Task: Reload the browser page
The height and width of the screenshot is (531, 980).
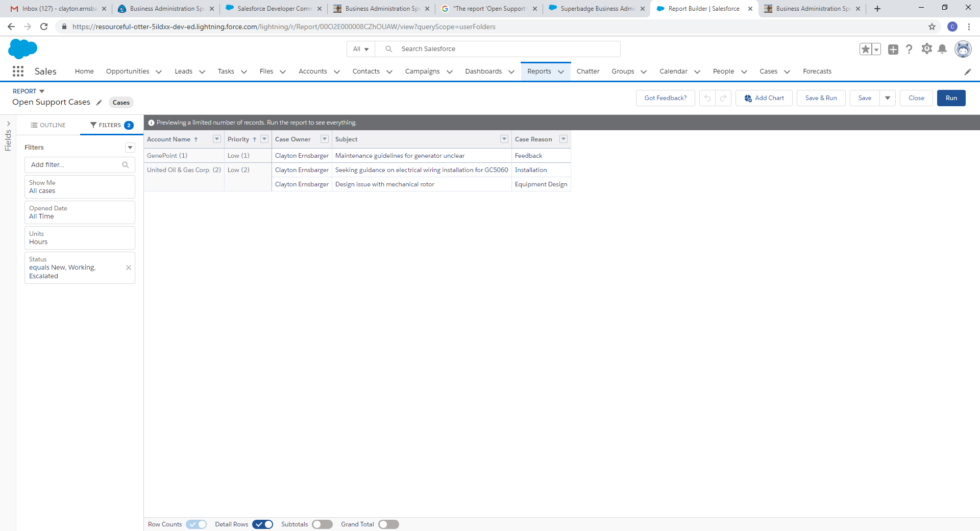Action: (44, 27)
